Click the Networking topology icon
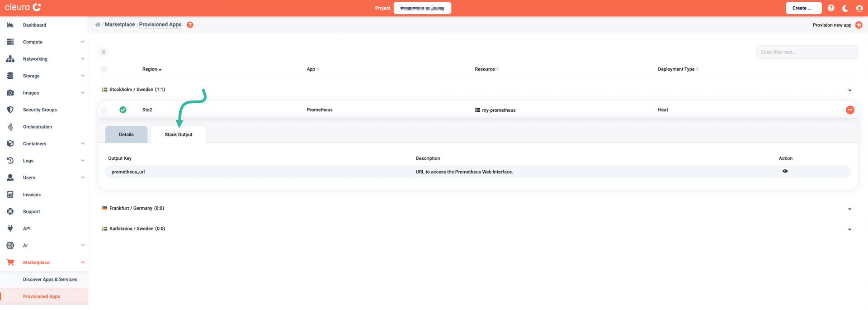Image resolution: width=868 pixels, height=310 pixels. tap(10, 59)
